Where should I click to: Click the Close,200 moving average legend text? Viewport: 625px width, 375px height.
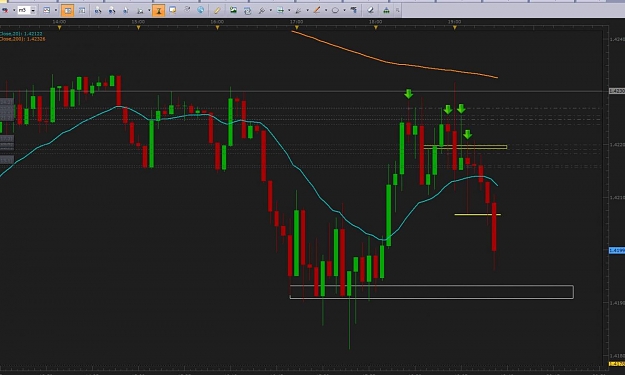pos(23,39)
